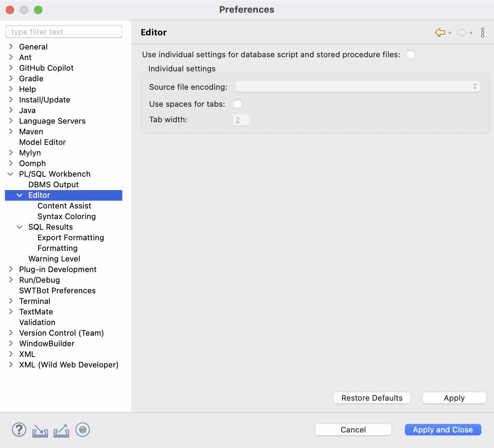The width and height of the screenshot is (494, 448).
Task: Open help for the Editor preferences page
Action: point(19,430)
